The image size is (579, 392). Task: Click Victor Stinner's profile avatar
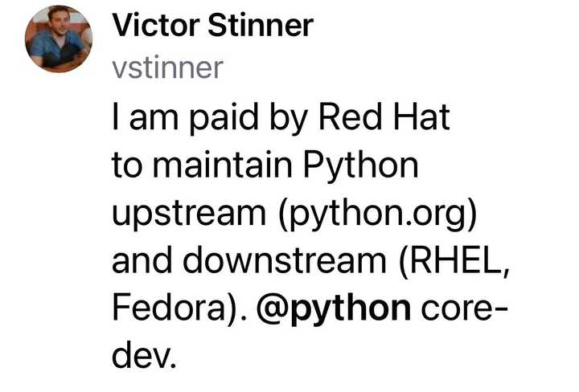click(58, 38)
